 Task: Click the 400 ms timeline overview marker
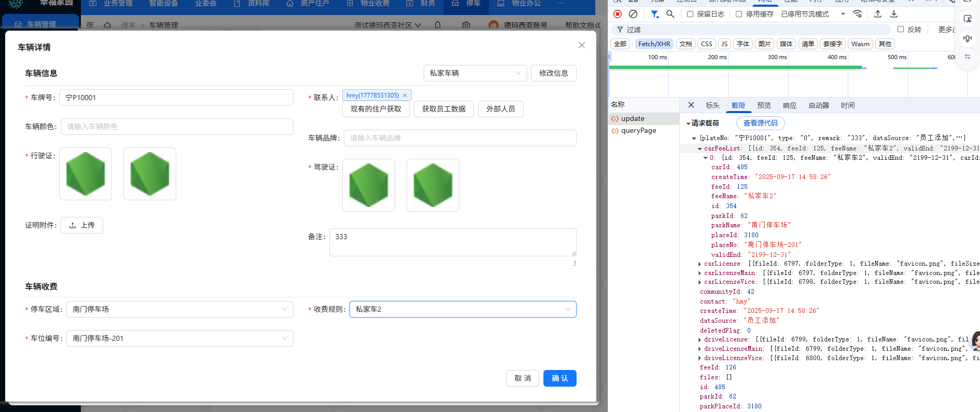tap(836, 57)
